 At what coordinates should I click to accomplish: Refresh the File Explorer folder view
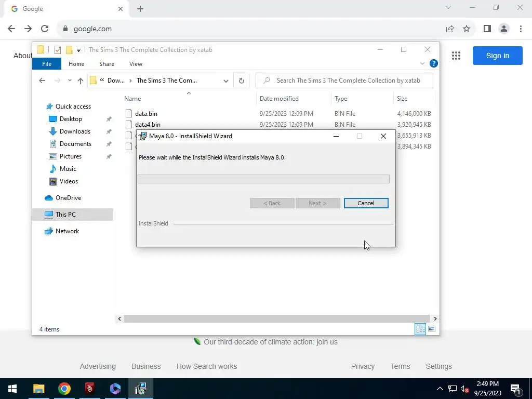click(x=241, y=81)
